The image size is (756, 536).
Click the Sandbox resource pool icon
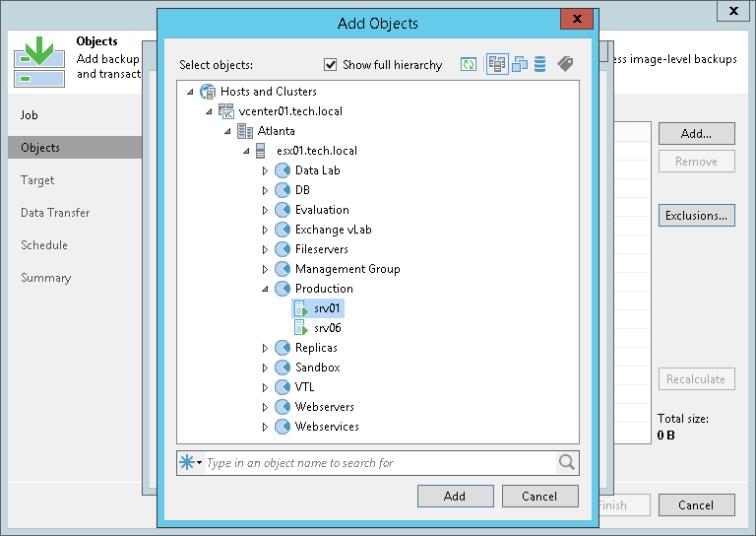pos(283,368)
